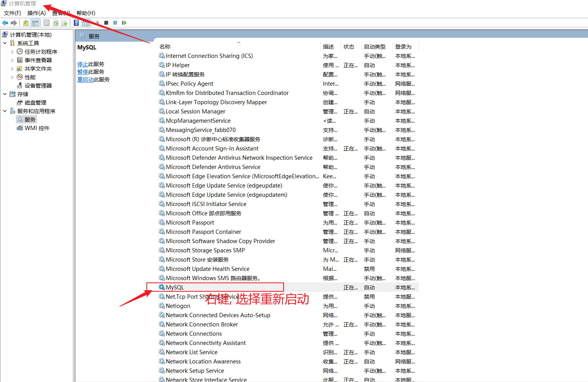The width and height of the screenshot is (588, 382).
Task: Click the blue Help question-mark icon
Action: click(76, 23)
